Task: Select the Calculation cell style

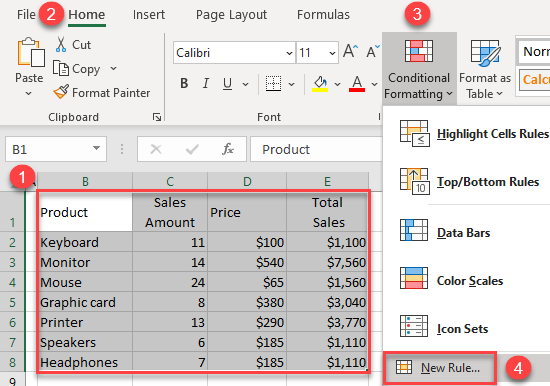Action: click(x=534, y=80)
